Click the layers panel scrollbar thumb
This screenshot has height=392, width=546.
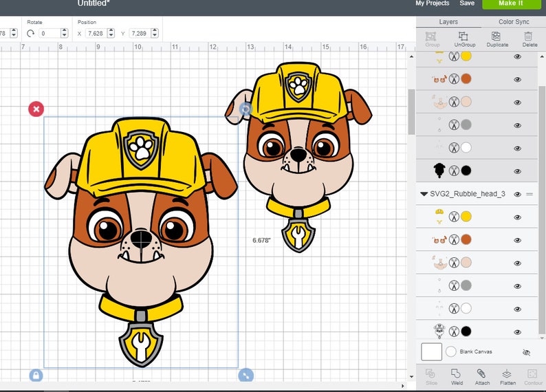click(541, 209)
